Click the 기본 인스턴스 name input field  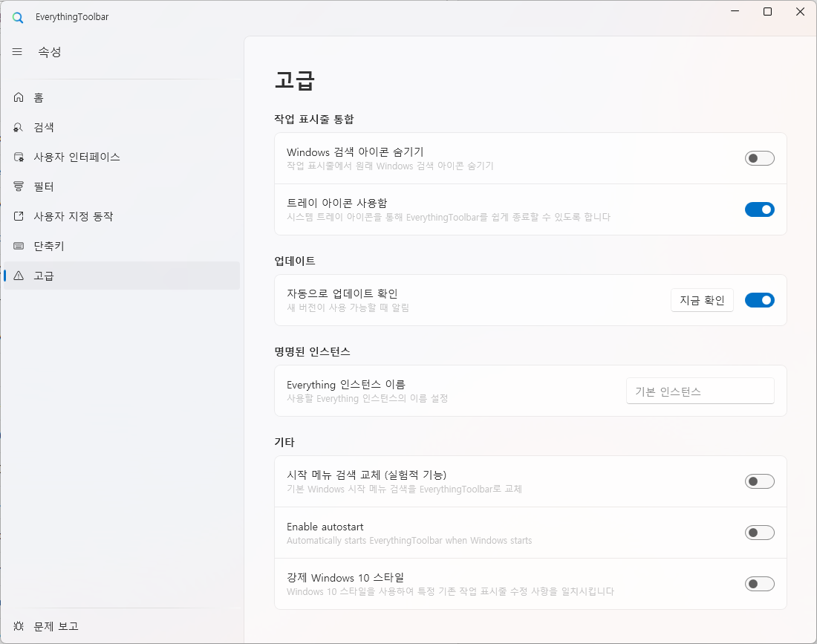(x=700, y=391)
